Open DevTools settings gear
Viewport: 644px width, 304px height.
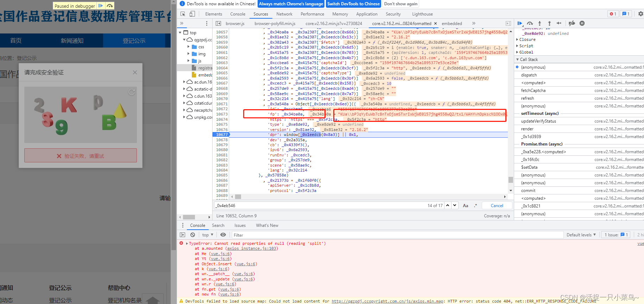coord(640,14)
